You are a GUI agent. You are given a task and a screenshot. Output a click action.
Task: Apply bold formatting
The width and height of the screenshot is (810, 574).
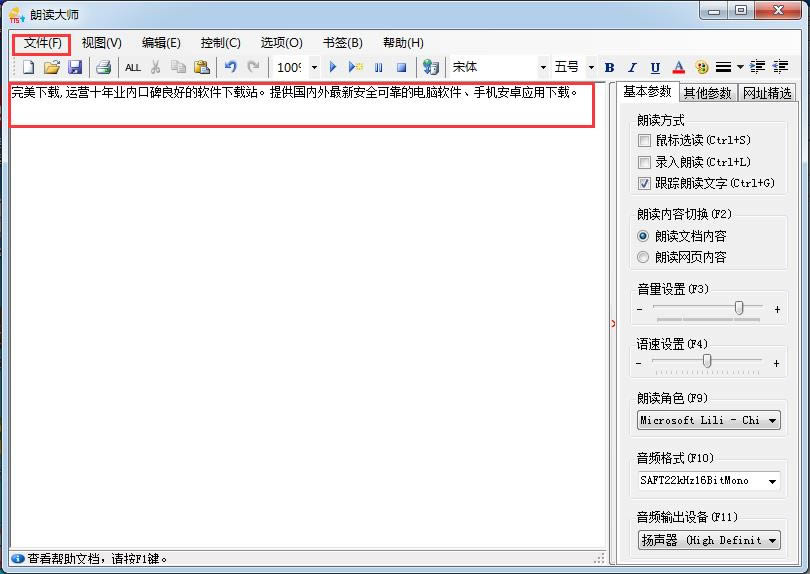[x=610, y=68]
